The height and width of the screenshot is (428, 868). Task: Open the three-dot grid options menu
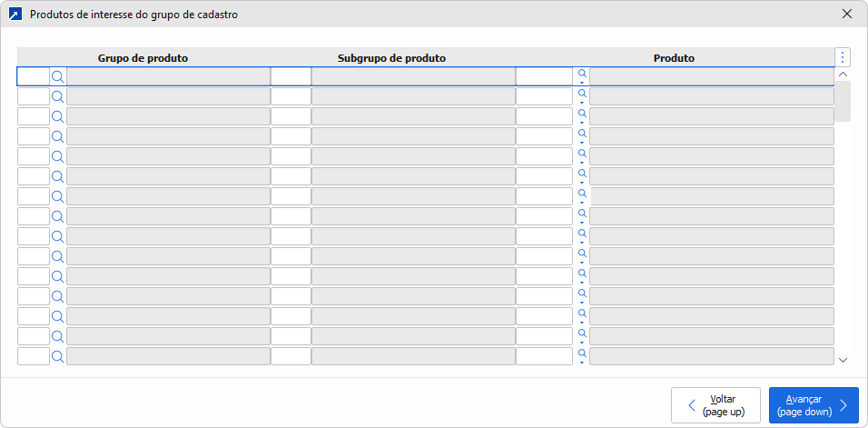[x=842, y=57]
